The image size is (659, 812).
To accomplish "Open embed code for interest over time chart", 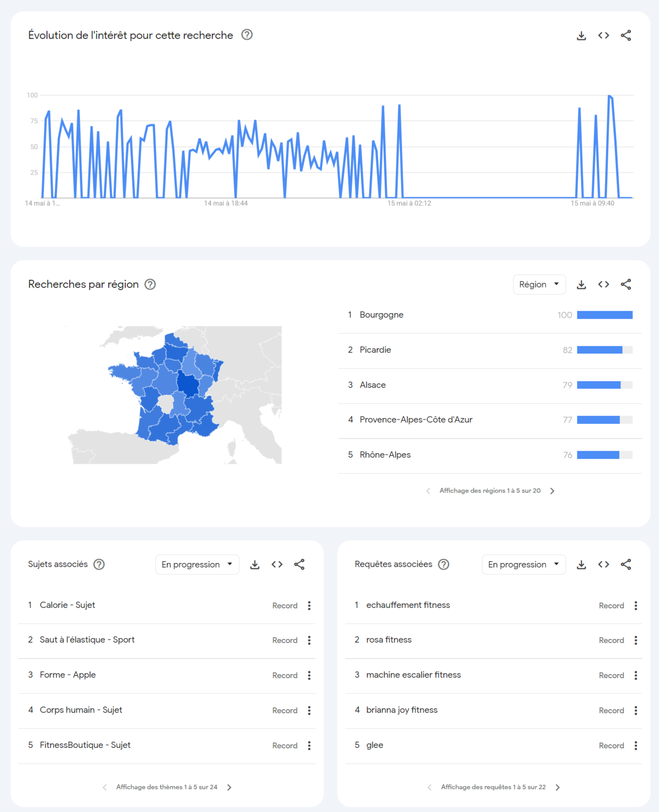I will pyautogui.click(x=603, y=36).
